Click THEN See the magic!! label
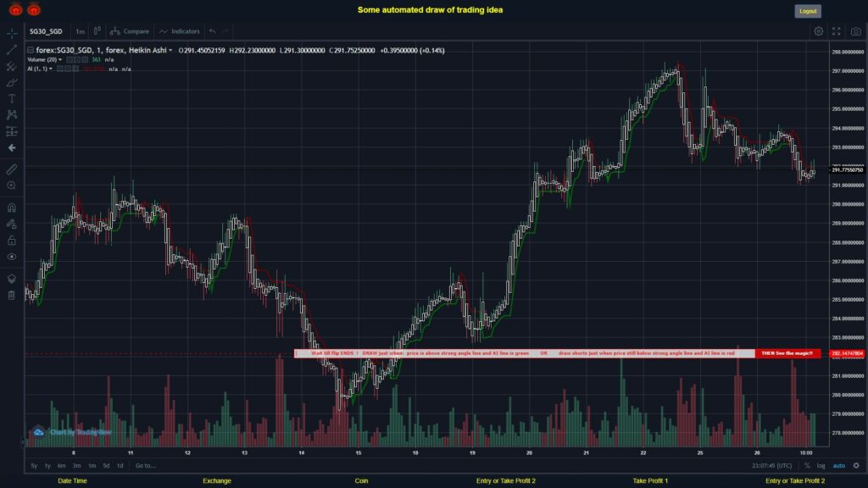This screenshot has width=868, height=488. pyautogui.click(x=787, y=353)
